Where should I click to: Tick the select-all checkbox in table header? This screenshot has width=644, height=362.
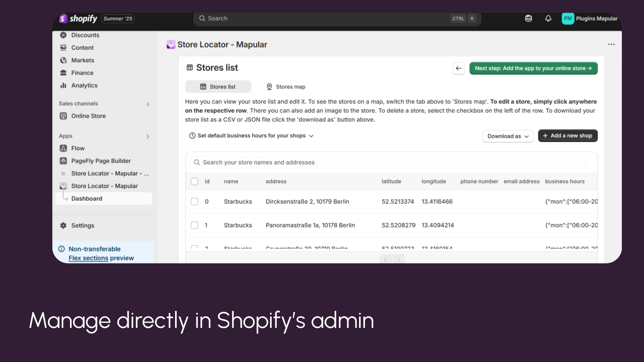194,181
